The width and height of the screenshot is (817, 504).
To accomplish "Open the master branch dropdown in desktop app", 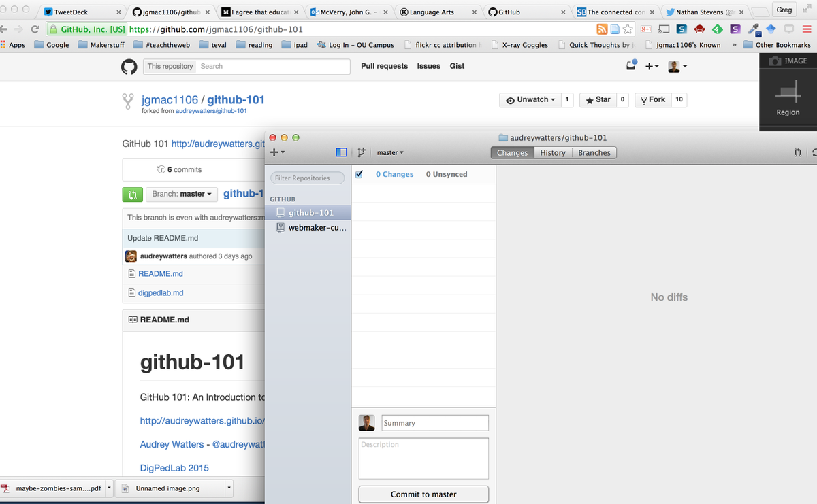I will pyautogui.click(x=390, y=152).
